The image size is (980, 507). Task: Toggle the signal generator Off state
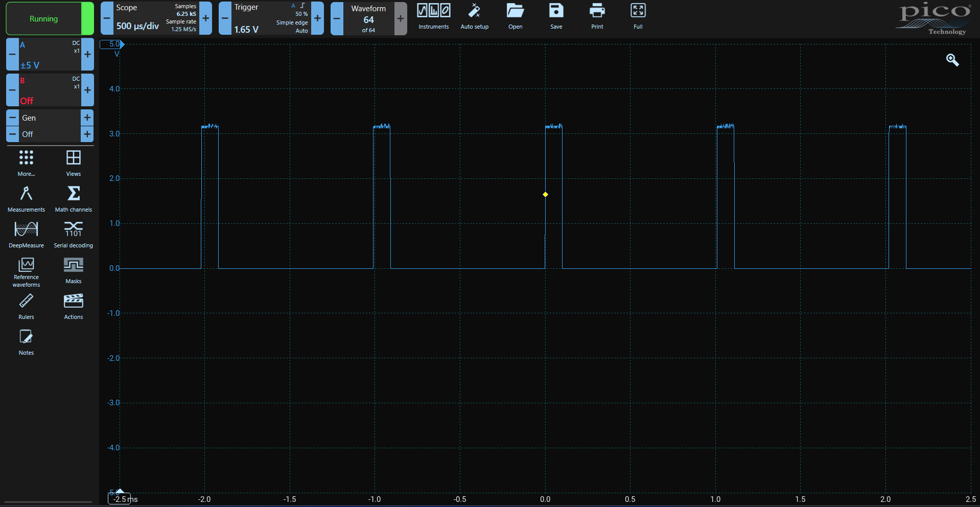pos(50,134)
